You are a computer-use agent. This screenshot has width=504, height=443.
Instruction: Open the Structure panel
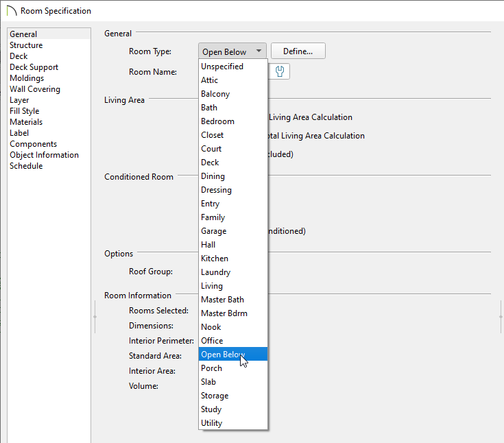click(x=49, y=45)
